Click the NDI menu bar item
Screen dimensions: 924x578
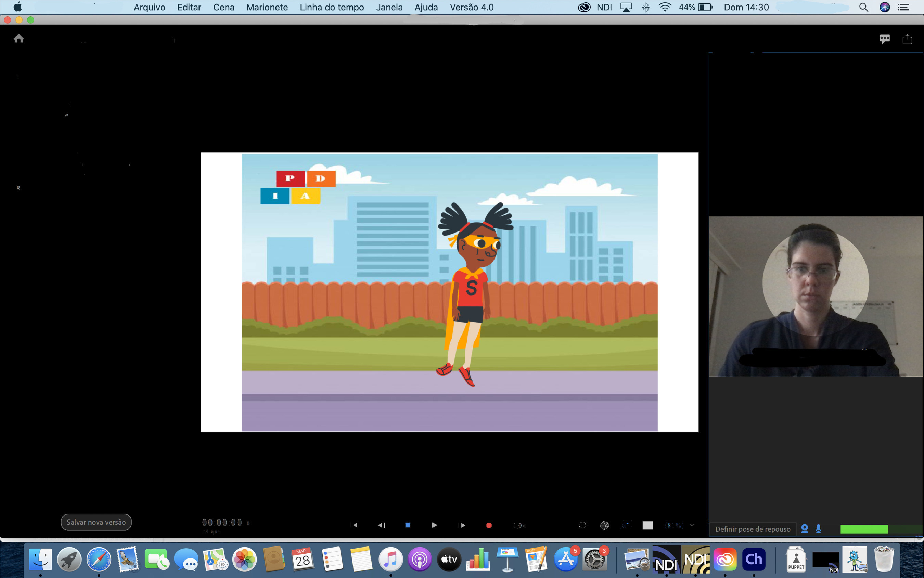click(604, 7)
